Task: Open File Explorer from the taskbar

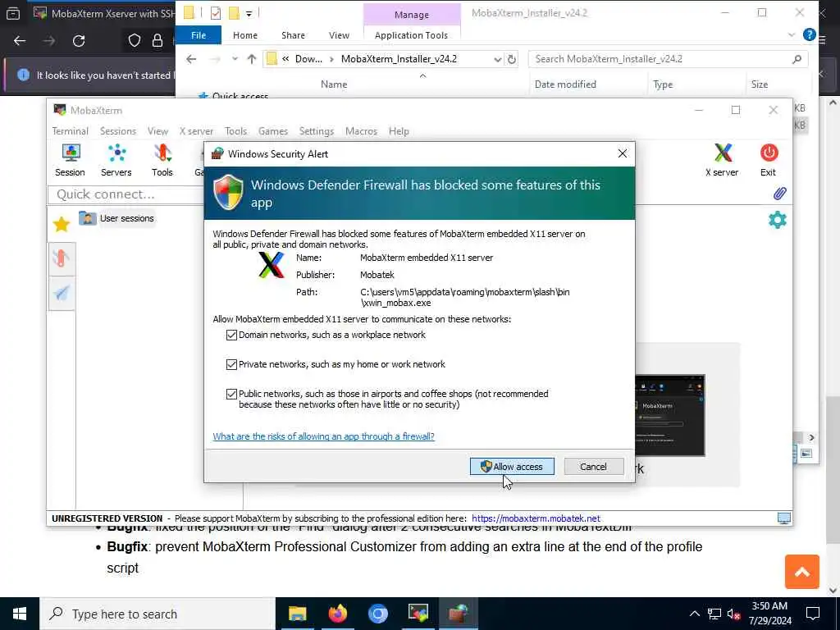Action: [297, 614]
